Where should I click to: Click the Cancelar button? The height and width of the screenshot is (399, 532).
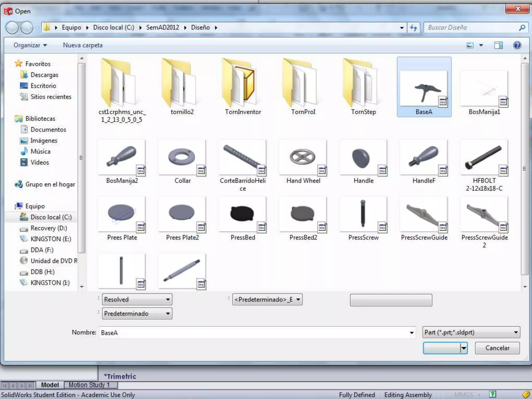pyautogui.click(x=497, y=348)
